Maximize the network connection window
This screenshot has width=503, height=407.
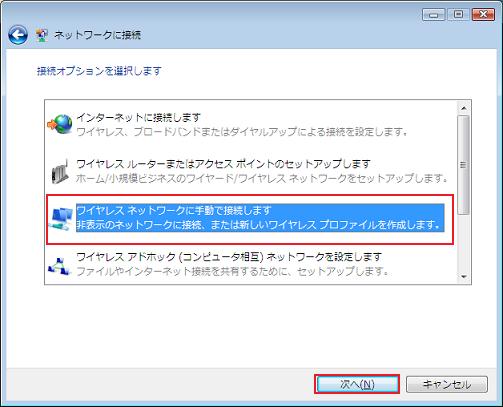coord(458,15)
